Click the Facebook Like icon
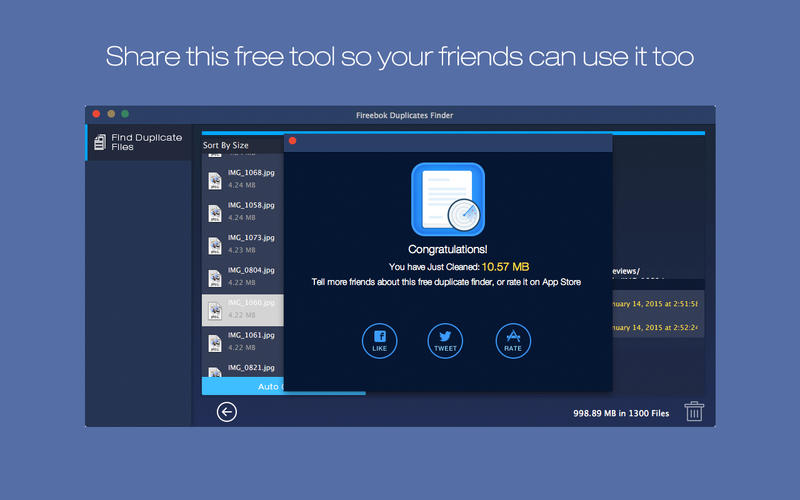This screenshot has height=500, width=800. click(379, 340)
